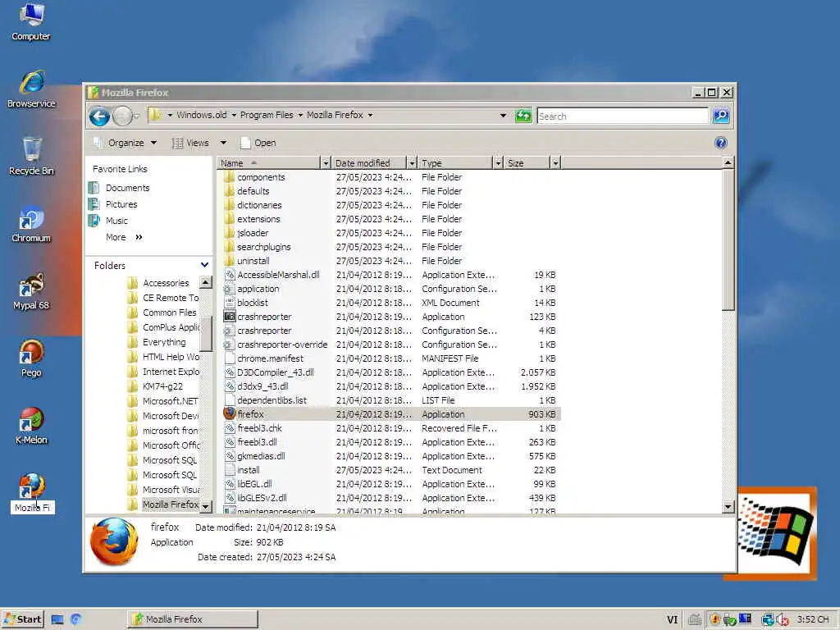Select the Internet Explorer folder in tree
Viewport: 840px width, 630px height.
point(171,372)
